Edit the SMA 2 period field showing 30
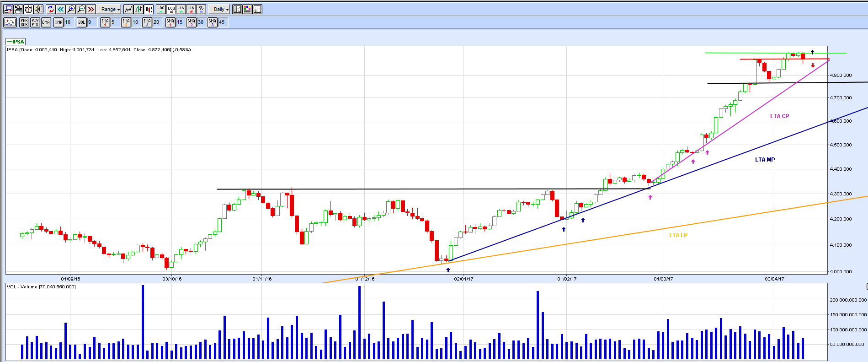 pyautogui.click(x=202, y=22)
